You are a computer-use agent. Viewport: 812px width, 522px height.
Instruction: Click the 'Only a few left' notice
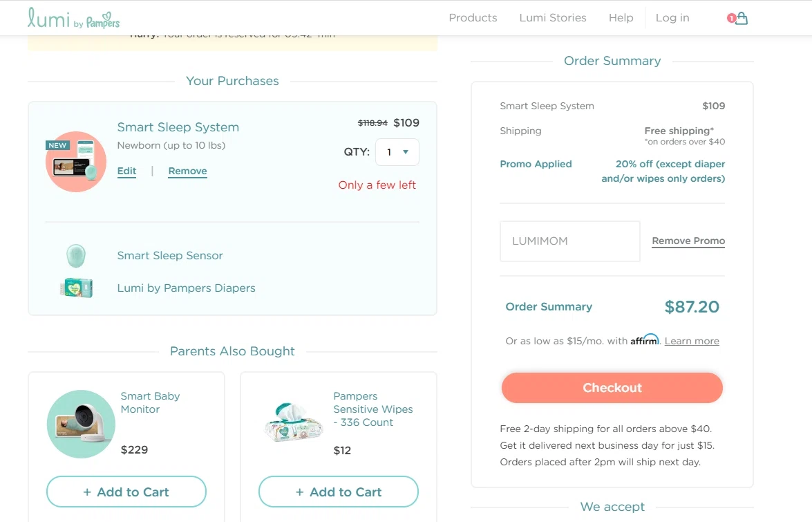click(377, 185)
